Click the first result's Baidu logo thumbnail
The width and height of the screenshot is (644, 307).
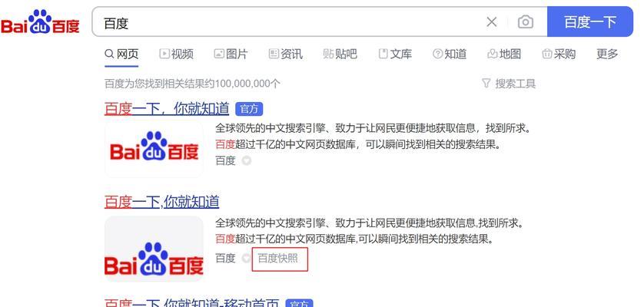click(x=154, y=149)
